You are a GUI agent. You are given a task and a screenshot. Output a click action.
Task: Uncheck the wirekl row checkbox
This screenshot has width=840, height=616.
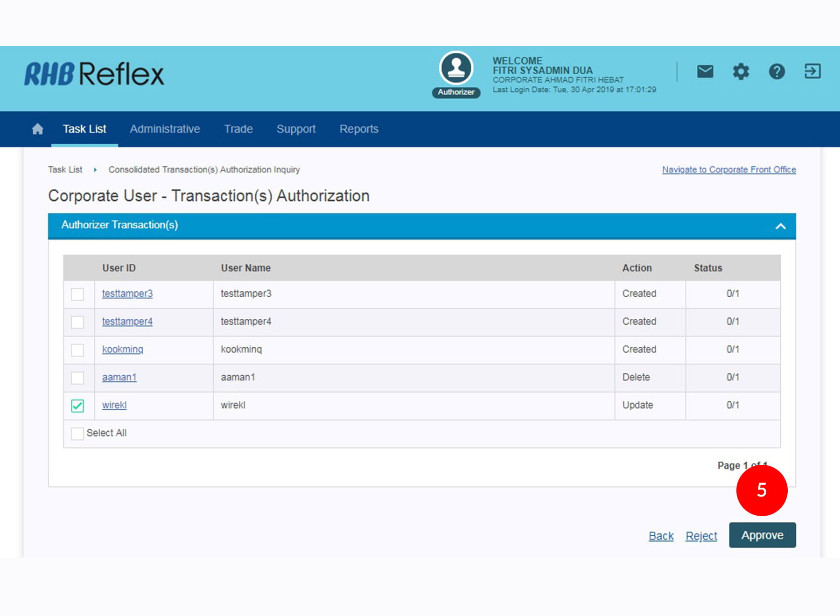[77, 406]
